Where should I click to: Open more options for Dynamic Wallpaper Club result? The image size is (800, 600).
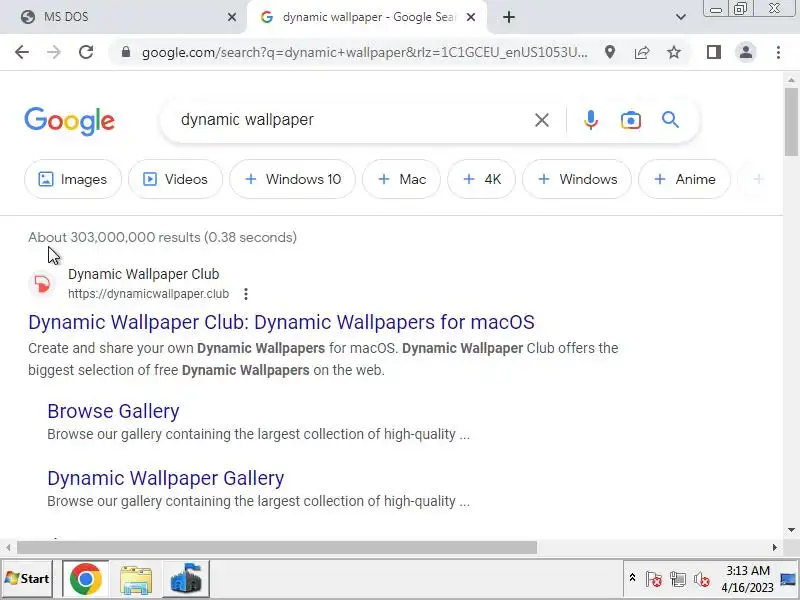point(246,294)
